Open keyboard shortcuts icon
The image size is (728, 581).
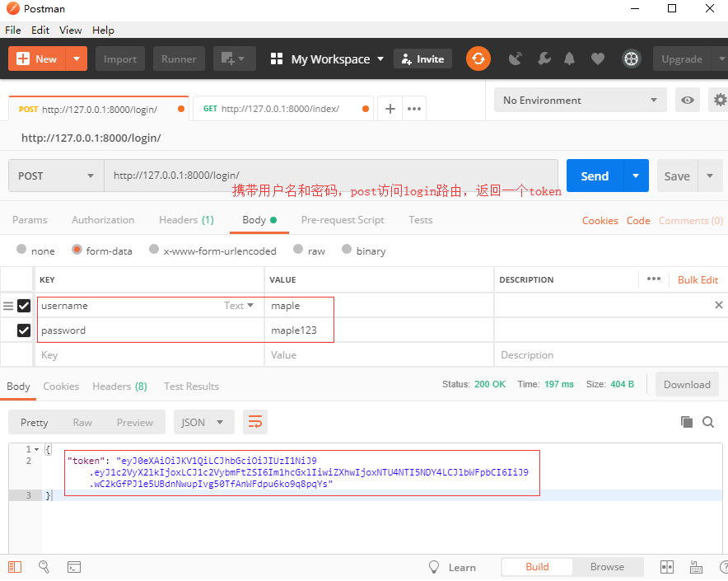pyautogui.click(x=696, y=567)
